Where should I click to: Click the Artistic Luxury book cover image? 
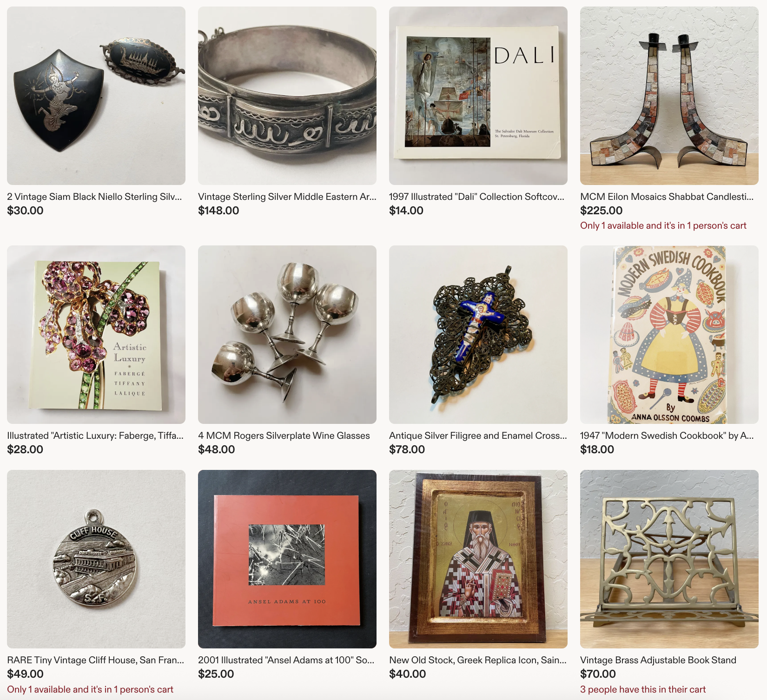96,335
